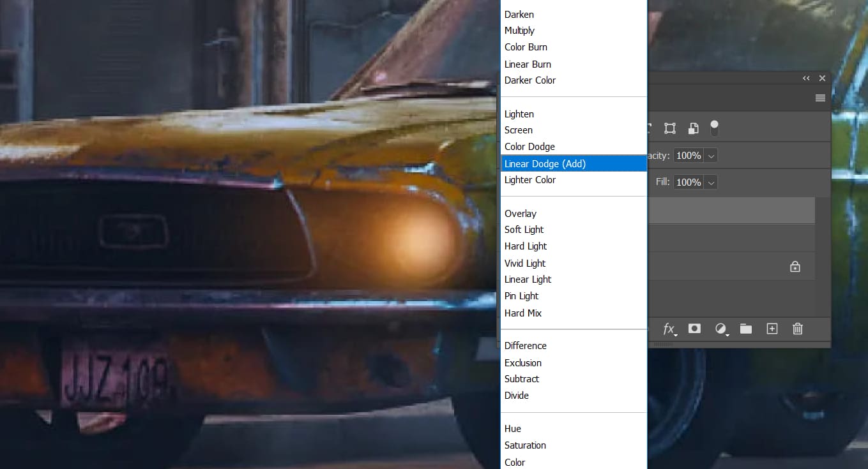868x469 pixels.
Task: Create a new fill or adjustment layer
Action: coord(720,329)
